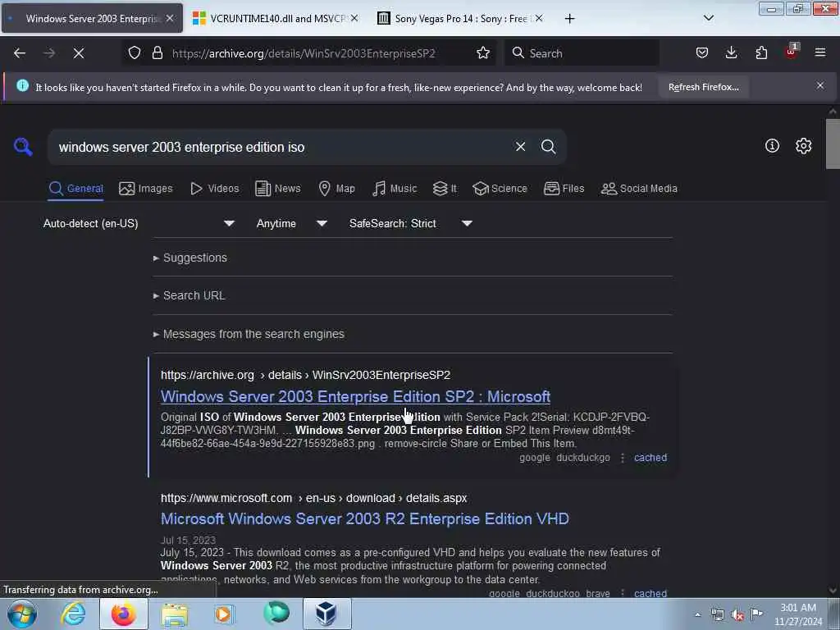
Task: Switch to Sony Vegas Pro 14 tab
Action: tap(461, 19)
